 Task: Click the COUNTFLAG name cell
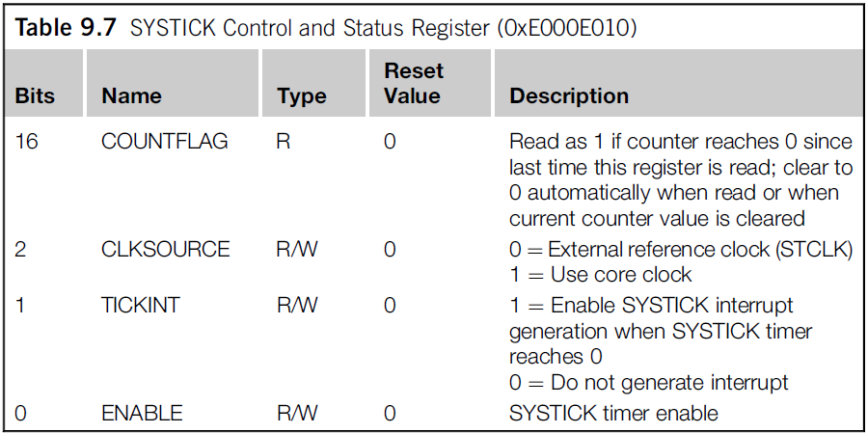click(165, 142)
